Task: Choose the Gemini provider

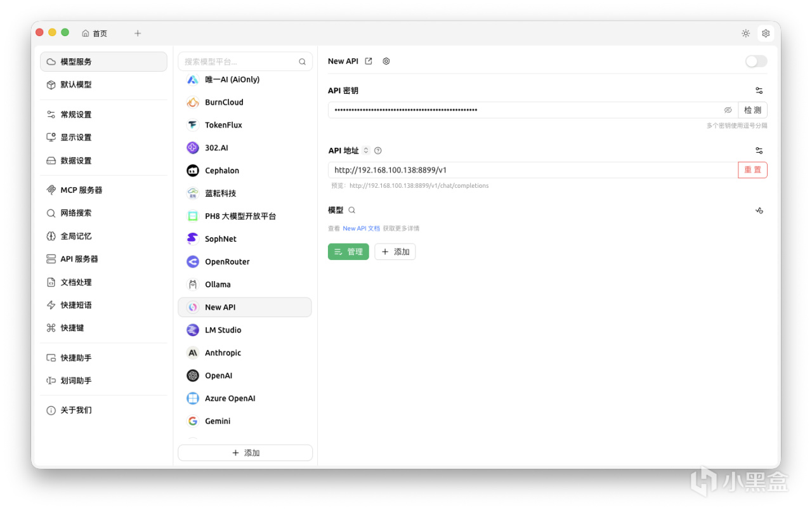Action: coord(245,421)
